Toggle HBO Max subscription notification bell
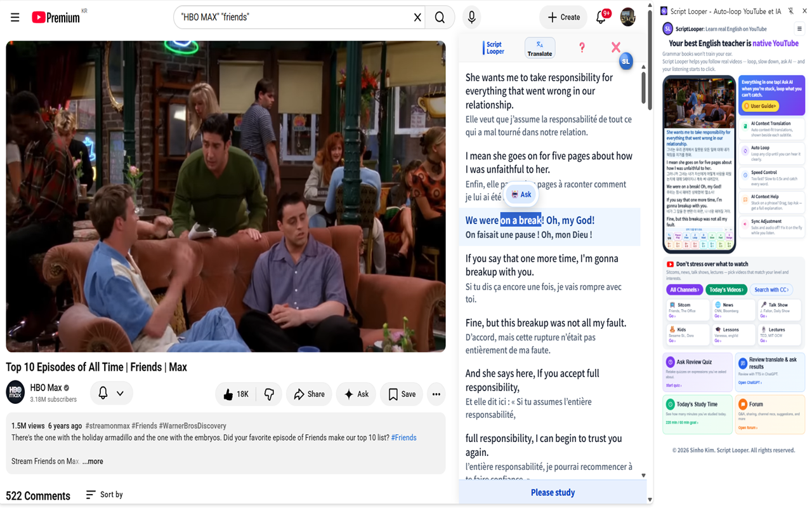Viewport: 812px width, 508px height. pyautogui.click(x=111, y=394)
